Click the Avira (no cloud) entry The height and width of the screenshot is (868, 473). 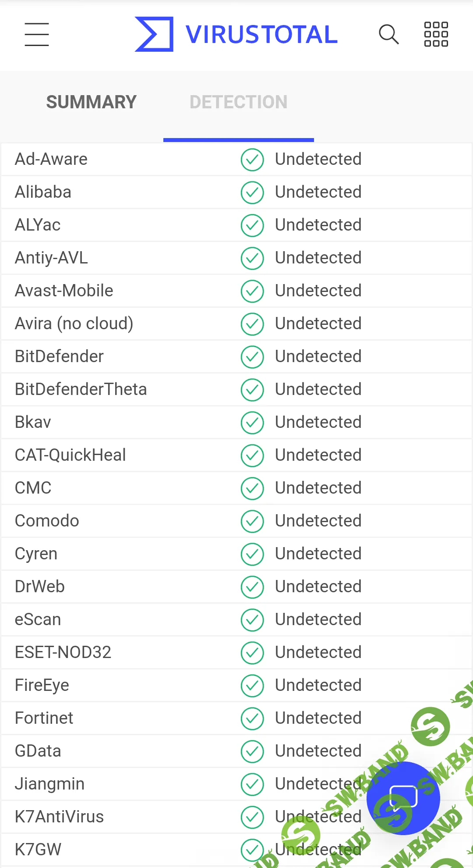(x=74, y=324)
